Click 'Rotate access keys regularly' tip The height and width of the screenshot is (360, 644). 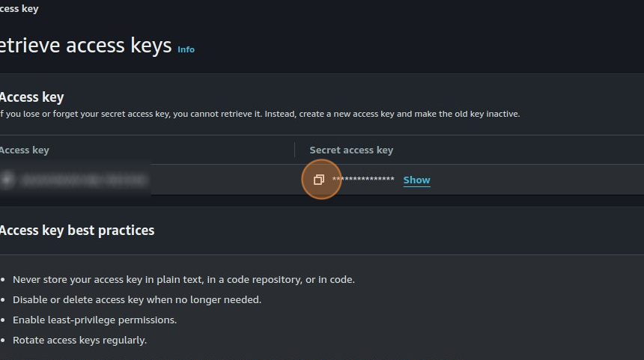(x=79, y=341)
